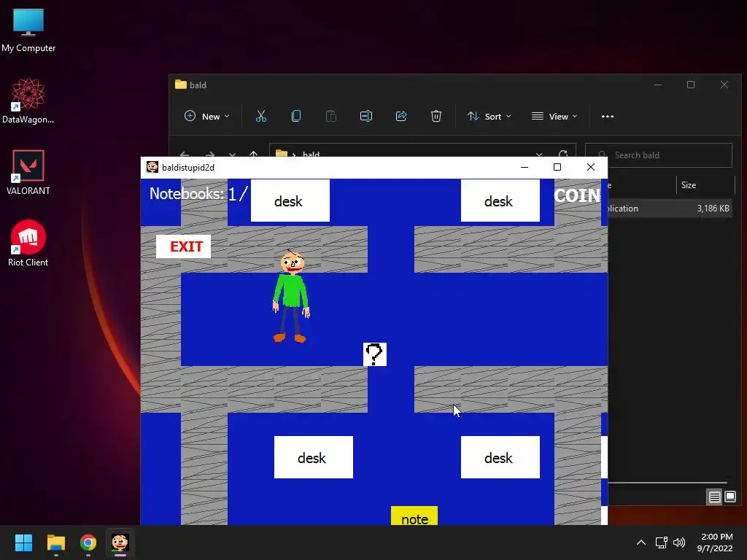
Task: Open File Explorer from the taskbar
Action: coord(55,542)
